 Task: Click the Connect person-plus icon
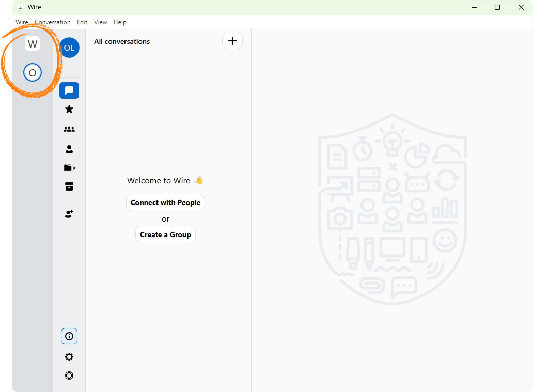click(x=69, y=214)
